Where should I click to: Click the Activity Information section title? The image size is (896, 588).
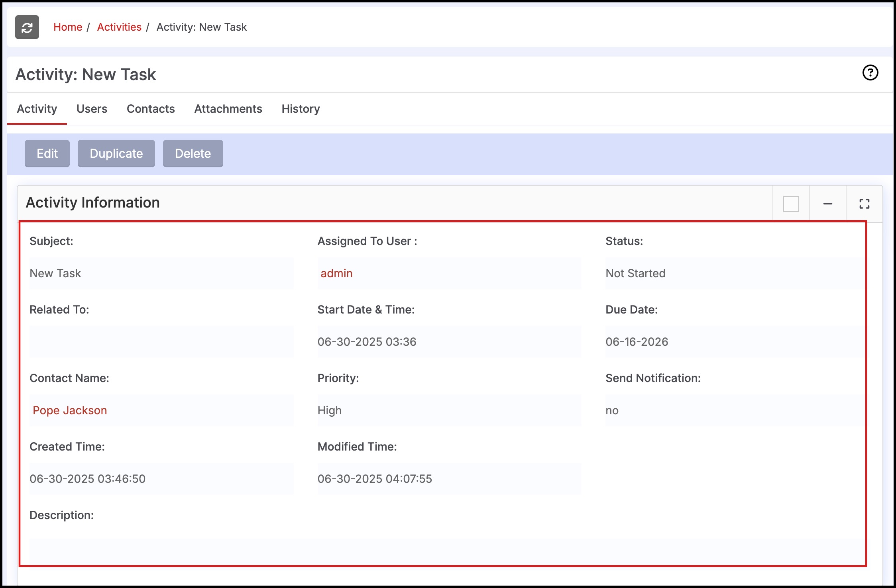click(x=92, y=203)
